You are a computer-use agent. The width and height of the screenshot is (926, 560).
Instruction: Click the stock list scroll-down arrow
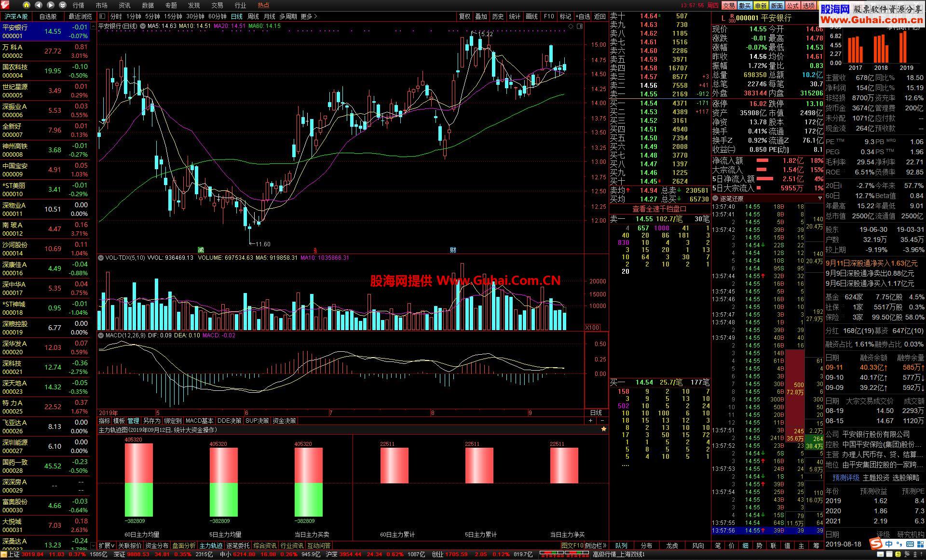coord(93,546)
